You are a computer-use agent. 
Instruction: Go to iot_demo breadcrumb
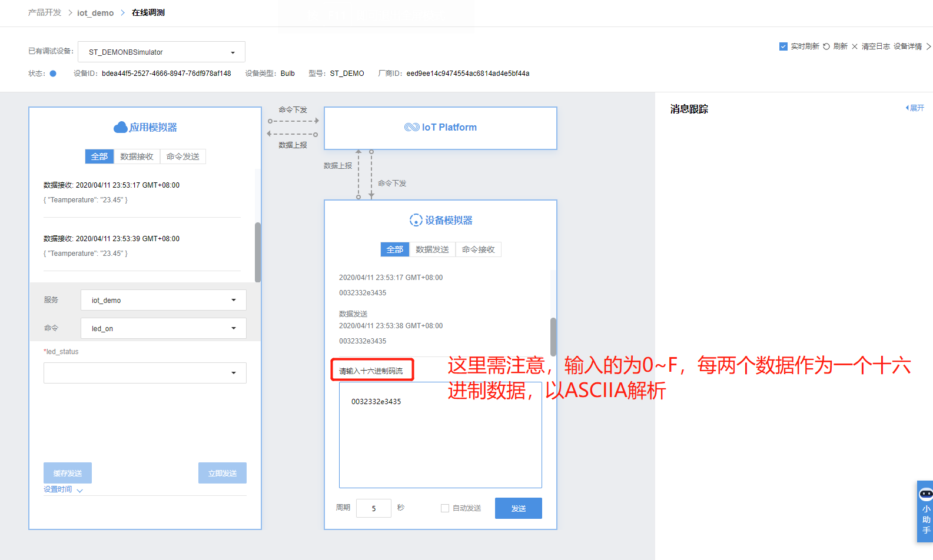[95, 13]
